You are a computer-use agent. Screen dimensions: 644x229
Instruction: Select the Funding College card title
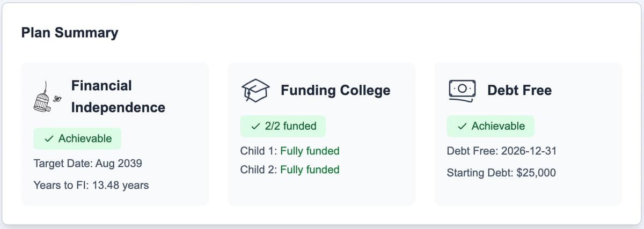335,90
